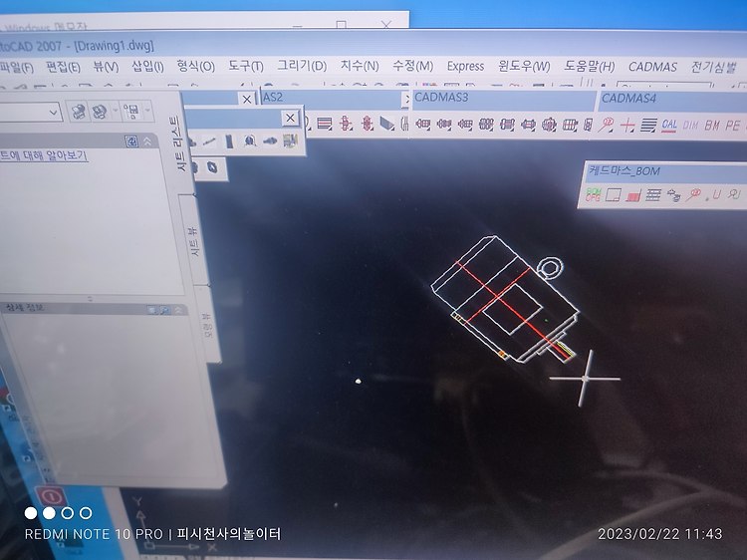Open the 전기심벌 menu
This screenshot has height=560, width=747.
[x=714, y=67]
